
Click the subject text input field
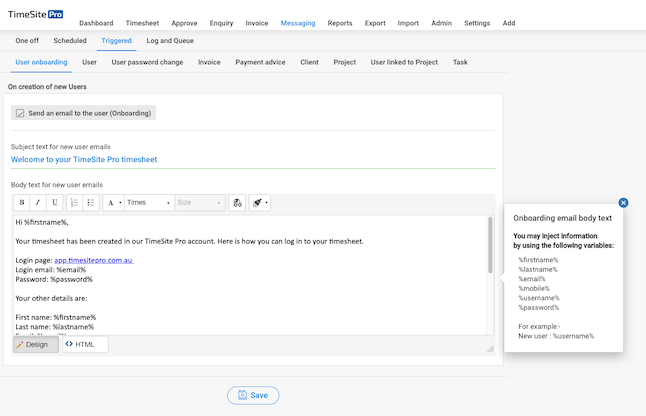coord(253,160)
